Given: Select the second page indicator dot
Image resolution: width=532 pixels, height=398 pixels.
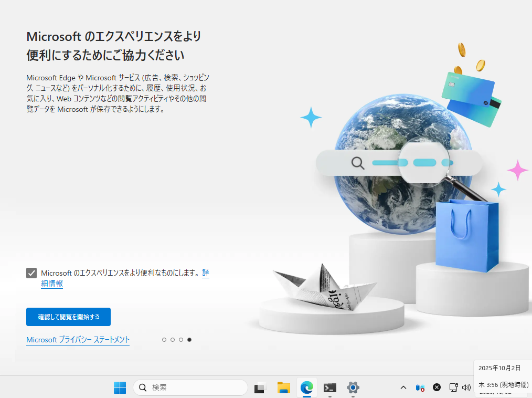Looking at the screenshot, I should tap(173, 340).
